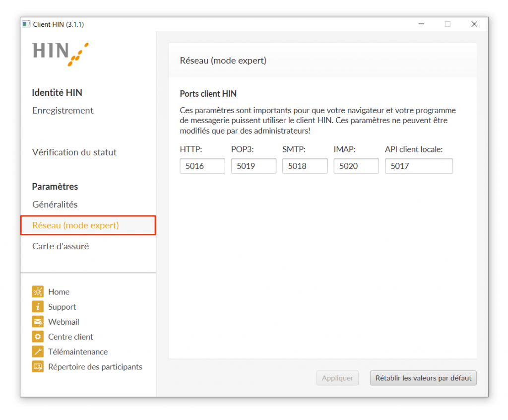Minimize the Client HIN window
This screenshot has height=420, width=508.
tap(421, 24)
